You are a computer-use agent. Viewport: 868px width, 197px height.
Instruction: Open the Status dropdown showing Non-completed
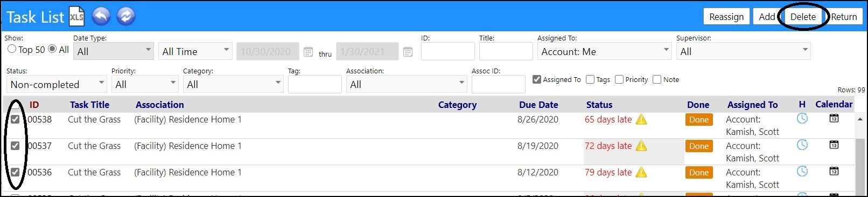pyautogui.click(x=57, y=84)
